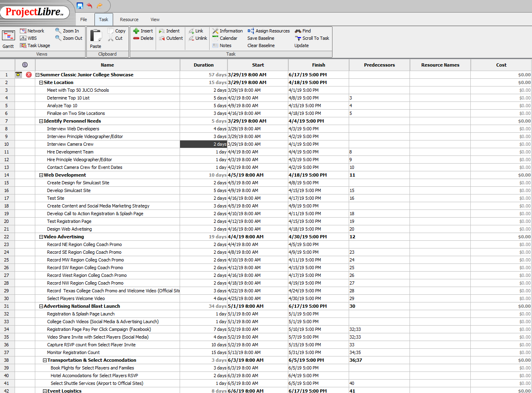Click the Cost column header
The image size is (532, 393).
point(501,65)
